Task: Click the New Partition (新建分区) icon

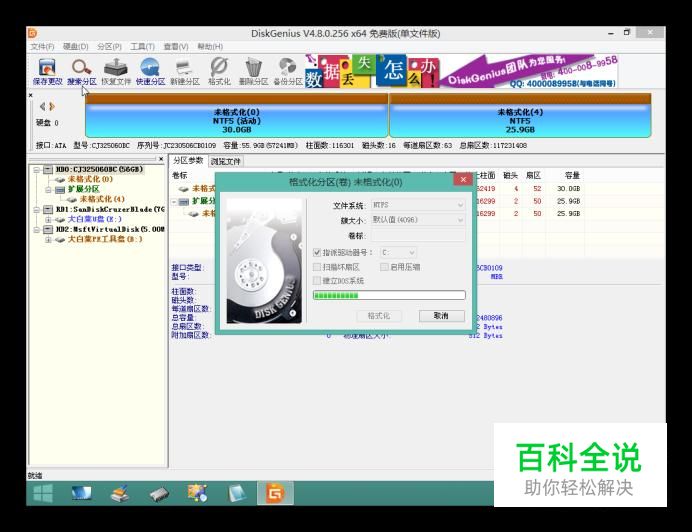Action: (184, 71)
